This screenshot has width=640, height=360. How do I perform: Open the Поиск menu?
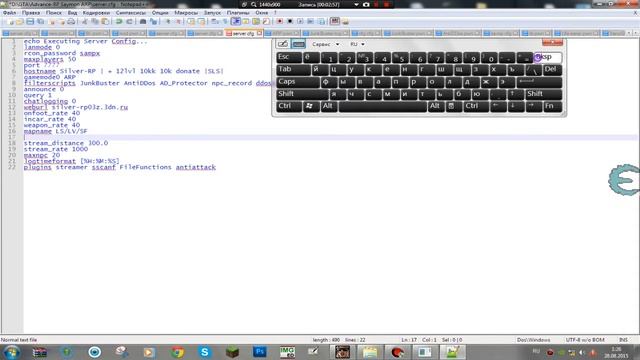[53, 13]
